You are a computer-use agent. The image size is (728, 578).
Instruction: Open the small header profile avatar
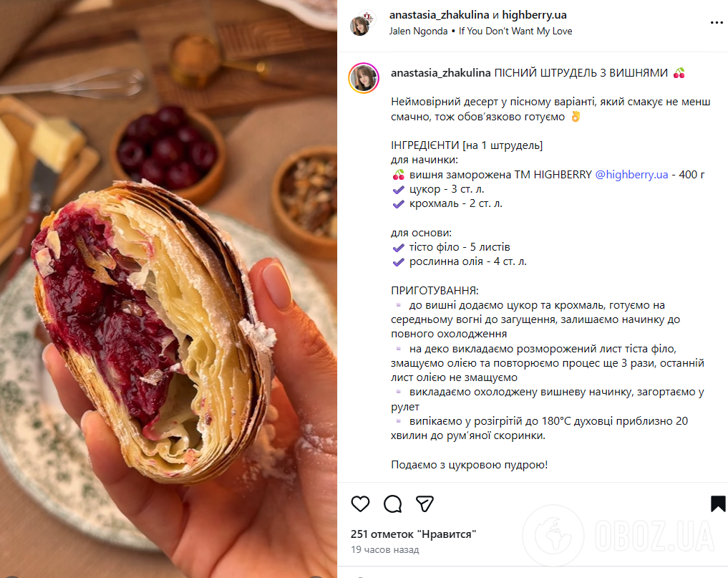click(x=361, y=24)
